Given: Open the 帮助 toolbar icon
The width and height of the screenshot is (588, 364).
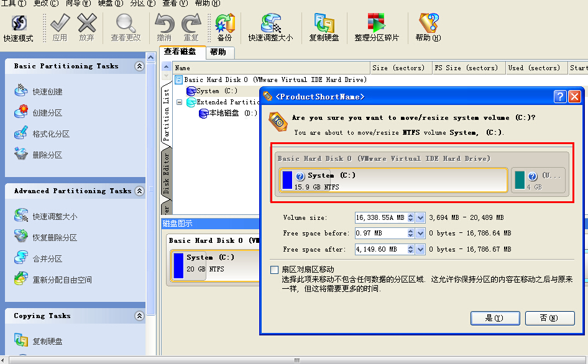Looking at the screenshot, I should point(428,29).
